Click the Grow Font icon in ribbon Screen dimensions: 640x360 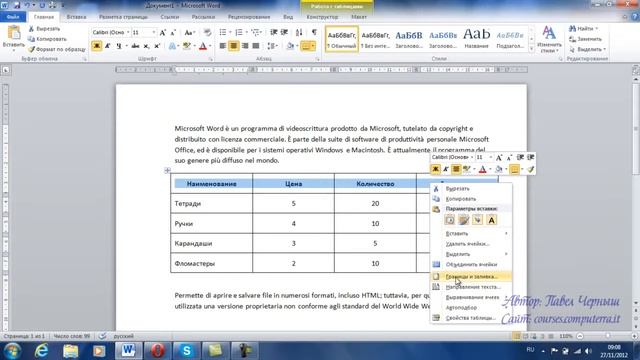tap(163, 33)
